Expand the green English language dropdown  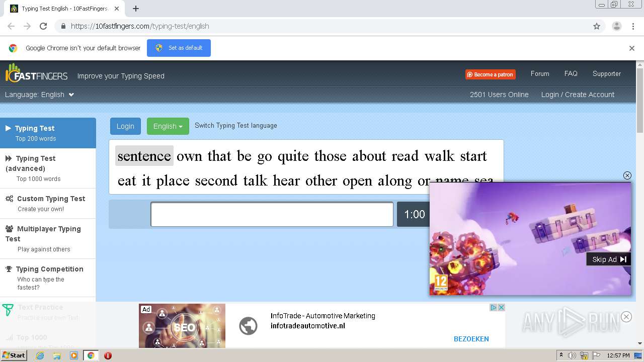(x=168, y=126)
